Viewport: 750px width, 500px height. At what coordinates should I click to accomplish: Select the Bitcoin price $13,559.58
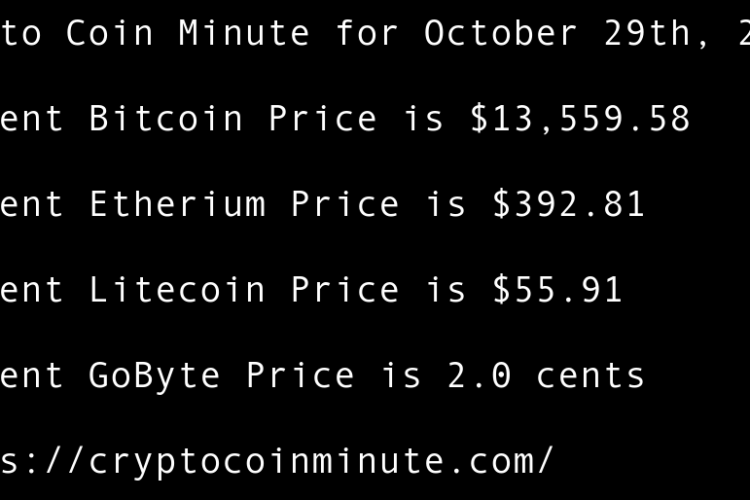580,119
